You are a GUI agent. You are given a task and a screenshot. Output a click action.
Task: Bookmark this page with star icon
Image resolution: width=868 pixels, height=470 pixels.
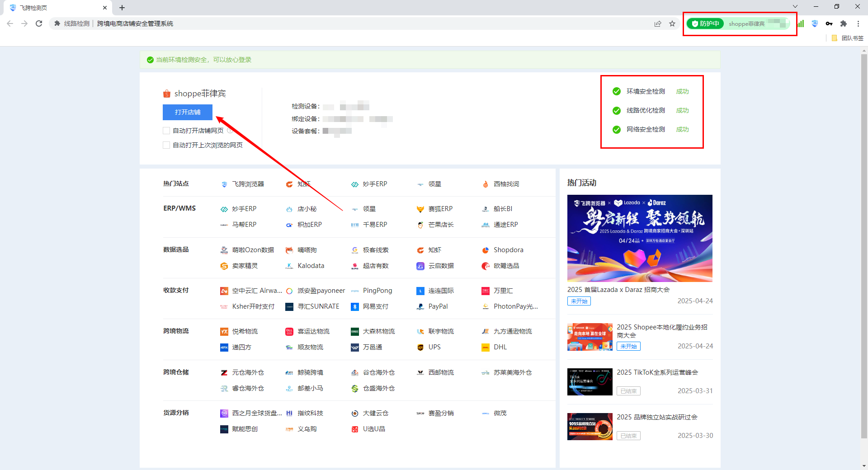coord(672,23)
